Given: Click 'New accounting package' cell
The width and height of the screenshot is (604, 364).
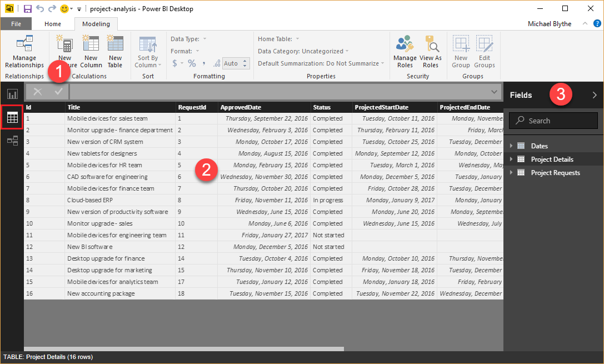Looking at the screenshot, I should (x=120, y=293).
